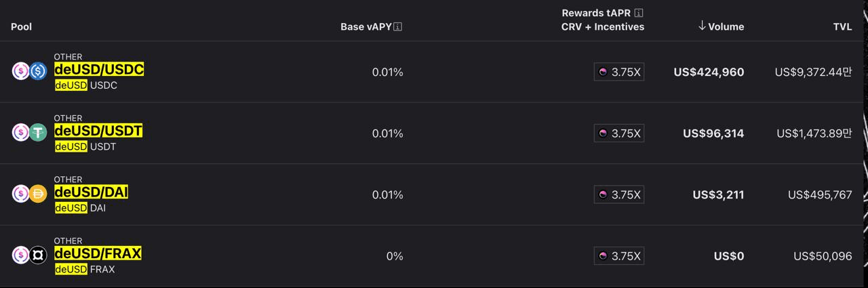The height and width of the screenshot is (288, 868).
Task: Click the deUSD token icon in USDC row
Action: point(21,70)
